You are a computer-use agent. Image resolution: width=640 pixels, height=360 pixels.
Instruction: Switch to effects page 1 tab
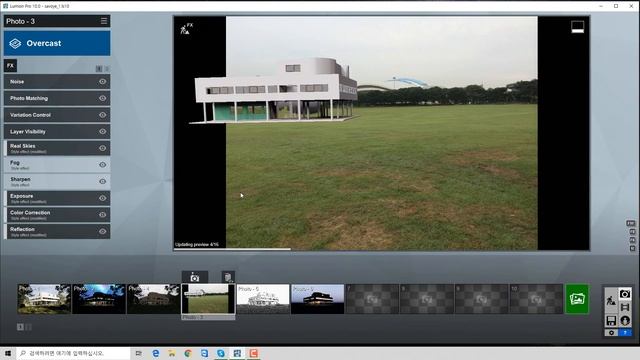tap(99, 69)
